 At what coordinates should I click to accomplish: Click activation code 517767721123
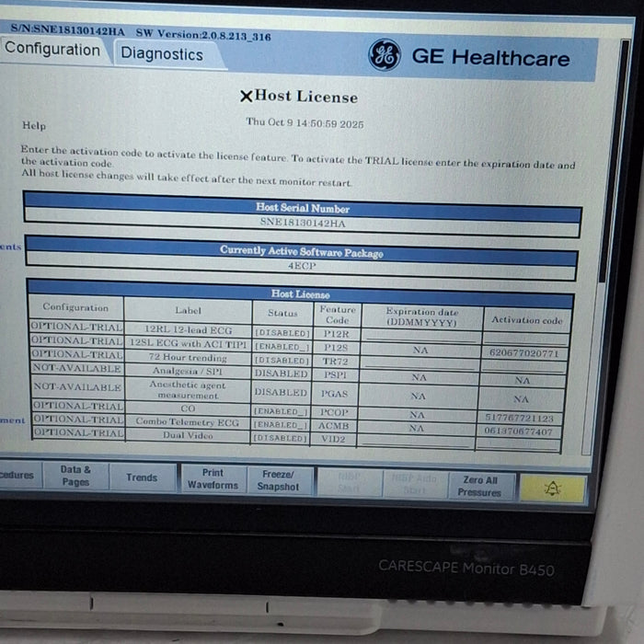(520, 418)
